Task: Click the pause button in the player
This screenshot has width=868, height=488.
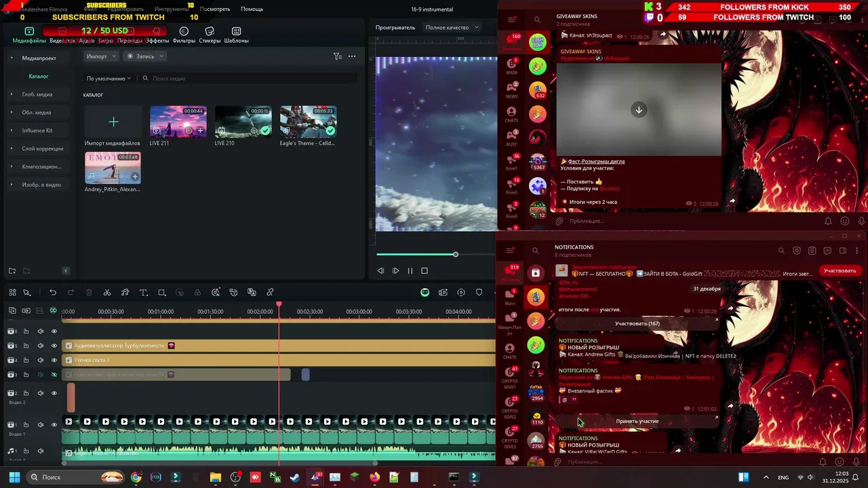Action: point(410,270)
